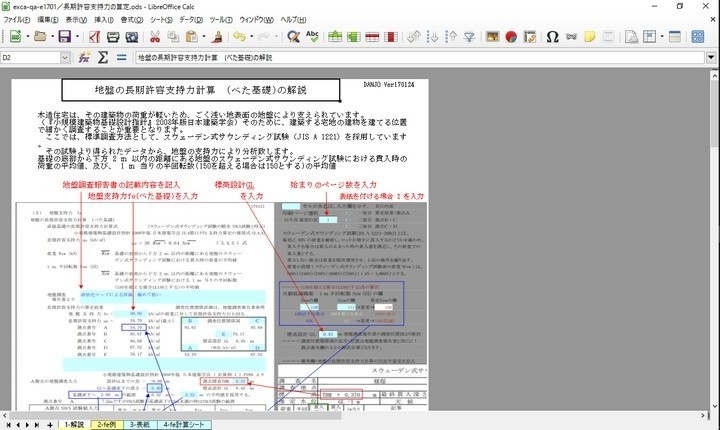Switch to the 2-fe例 sheet tab
This screenshot has width=720, height=430.
pyautogui.click(x=107, y=425)
